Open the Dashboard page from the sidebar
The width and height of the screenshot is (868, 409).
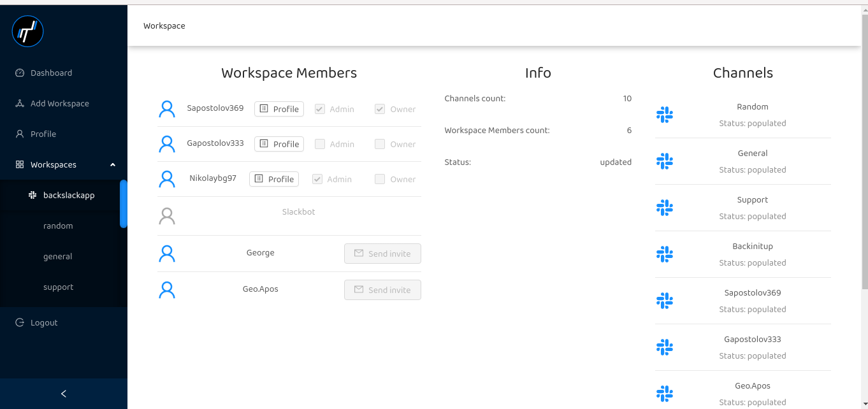point(51,73)
